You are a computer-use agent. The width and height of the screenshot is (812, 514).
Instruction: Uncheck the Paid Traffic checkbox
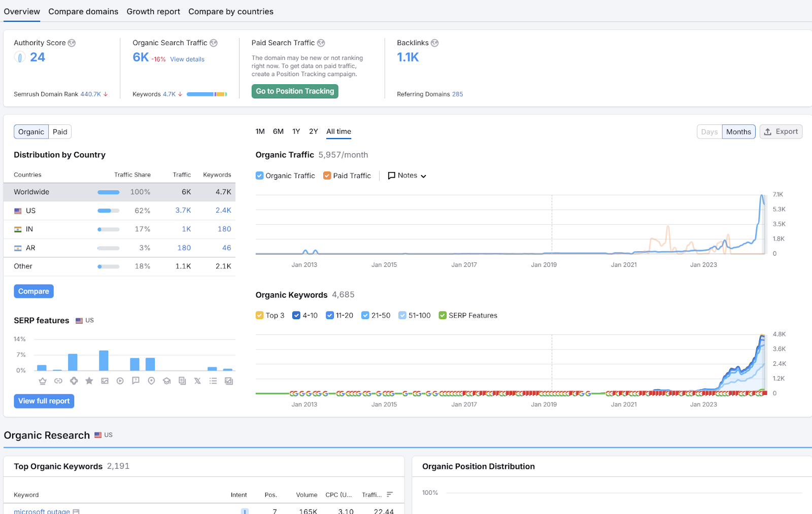tap(327, 176)
